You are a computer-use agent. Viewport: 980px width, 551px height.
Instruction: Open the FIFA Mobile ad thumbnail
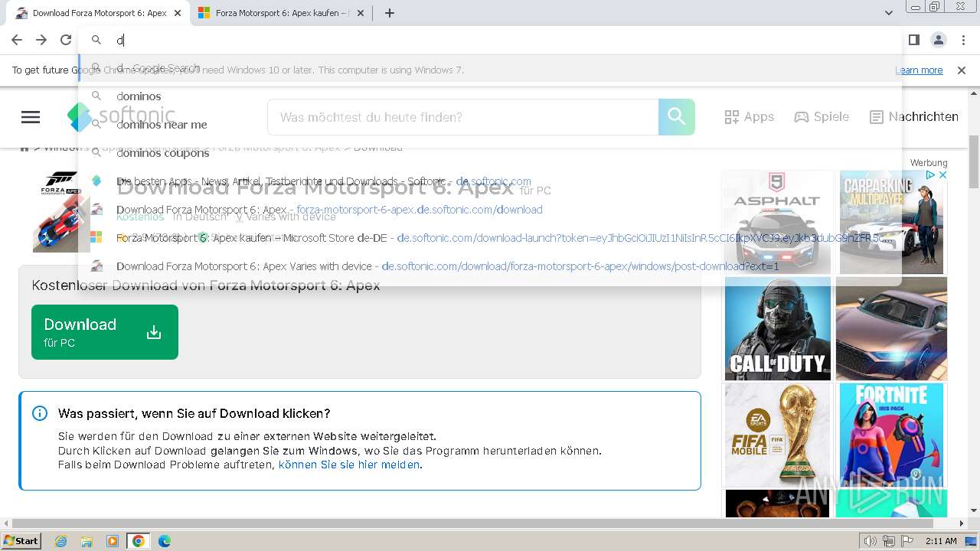click(x=777, y=435)
